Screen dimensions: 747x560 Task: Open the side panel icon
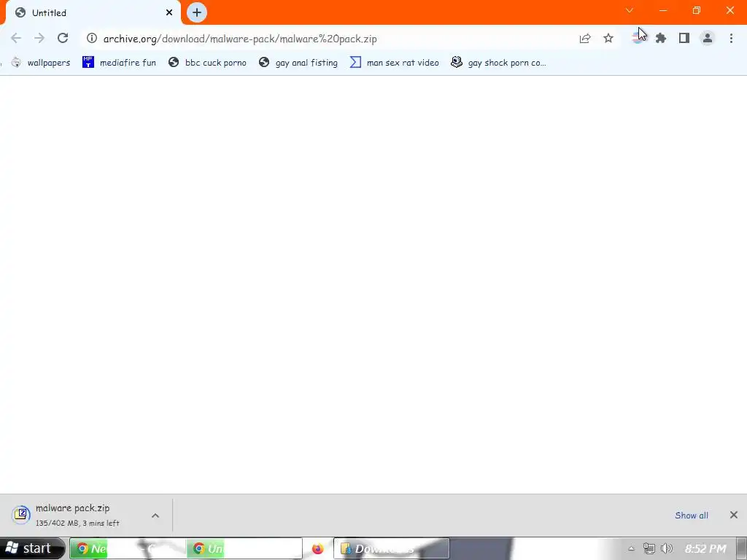click(x=684, y=38)
